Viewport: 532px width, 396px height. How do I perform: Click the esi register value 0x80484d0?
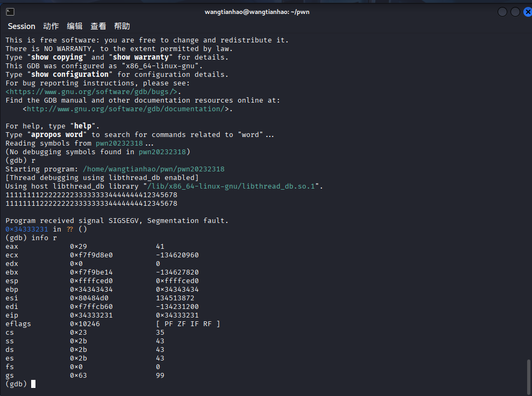pos(89,298)
